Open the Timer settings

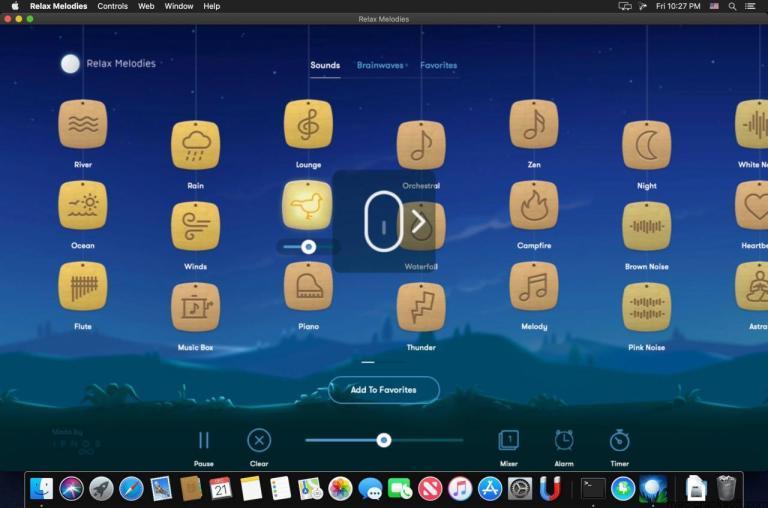[x=620, y=440]
